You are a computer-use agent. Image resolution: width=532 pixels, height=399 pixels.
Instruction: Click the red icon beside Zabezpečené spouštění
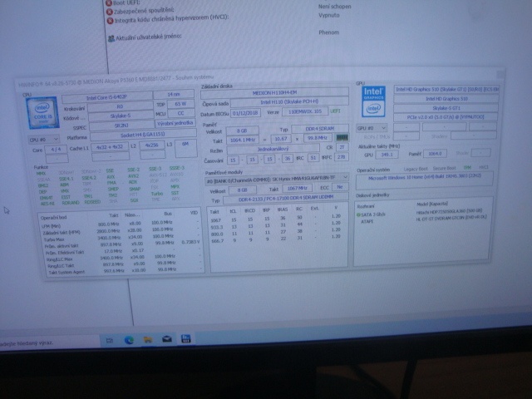pyautogui.click(x=110, y=12)
